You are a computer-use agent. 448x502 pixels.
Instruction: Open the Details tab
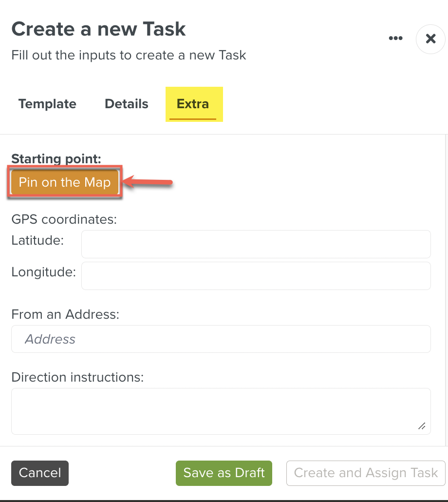coord(127,104)
